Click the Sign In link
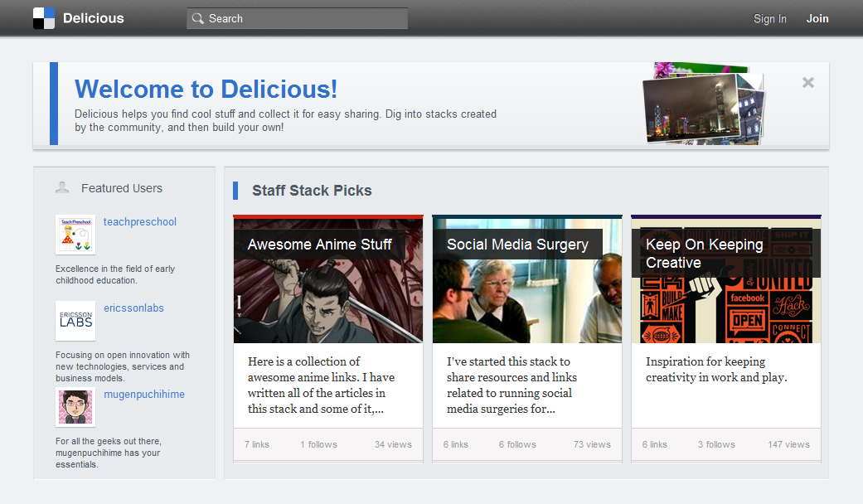The image size is (863, 504). pos(770,19)
